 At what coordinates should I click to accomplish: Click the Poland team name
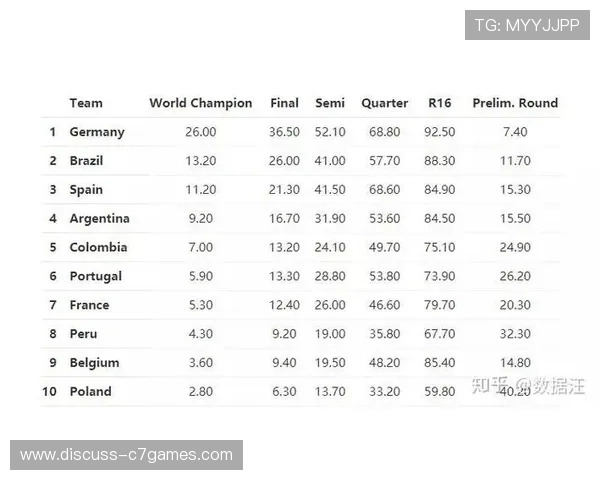pyautogui.click(x=90, y=392)
